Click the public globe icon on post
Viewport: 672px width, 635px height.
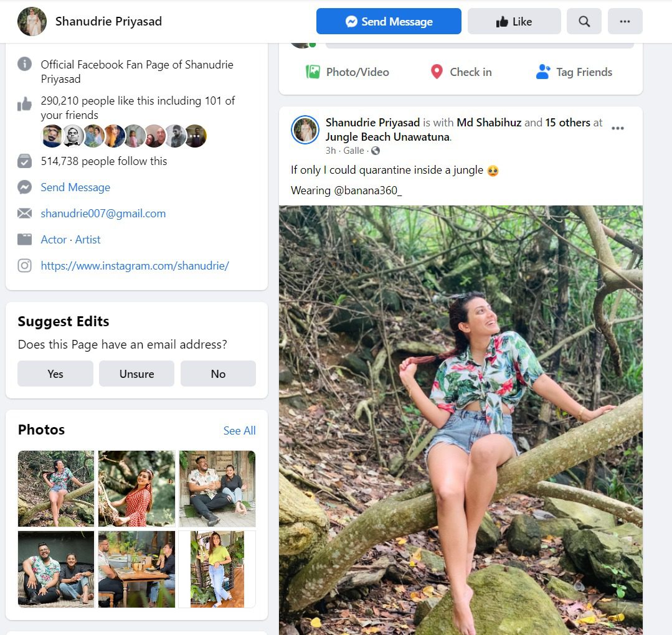pos(376,151)
